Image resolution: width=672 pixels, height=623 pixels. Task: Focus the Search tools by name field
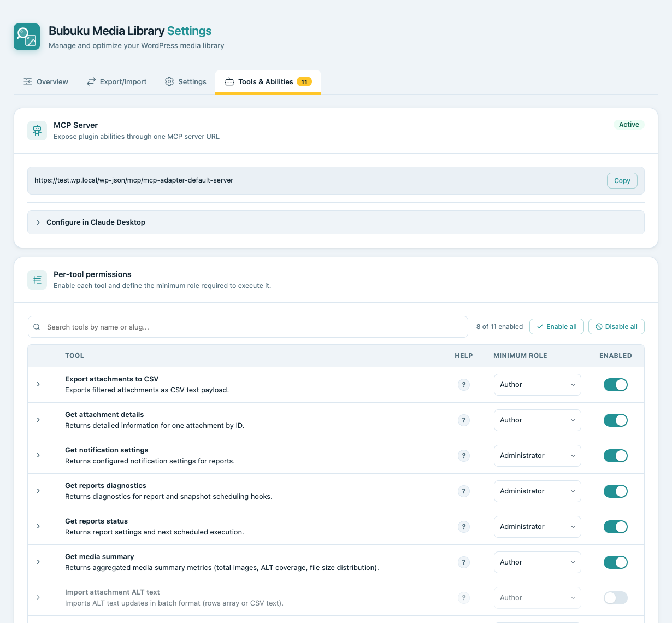[248, 327]
